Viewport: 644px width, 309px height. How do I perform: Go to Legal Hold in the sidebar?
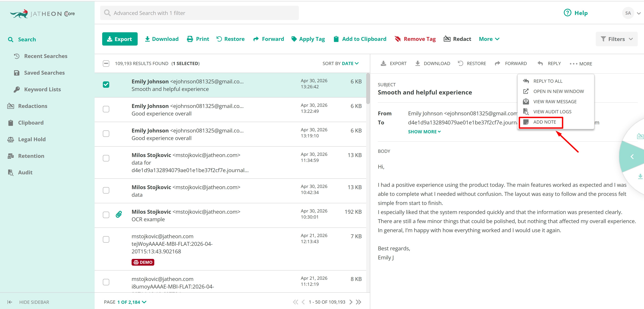point(27,139)
